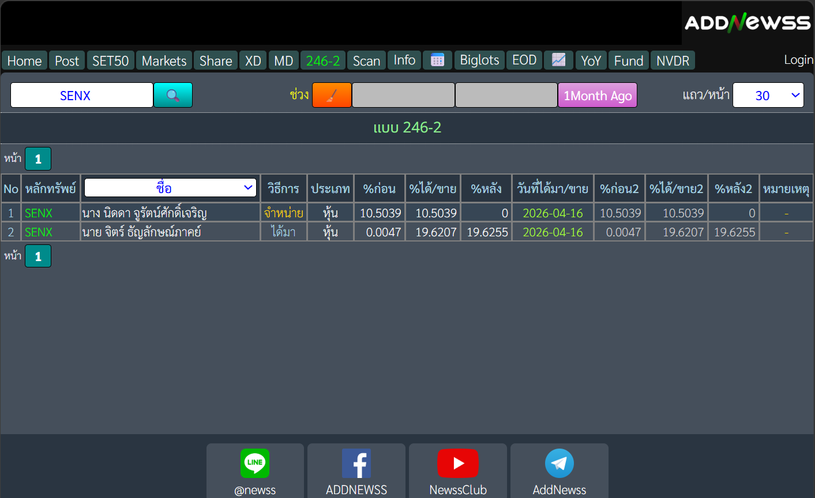Expand the rows-per-page dropdown showing 30
Image resolution: width=815 pixels, height=498 pixels.
click(768, 95)
